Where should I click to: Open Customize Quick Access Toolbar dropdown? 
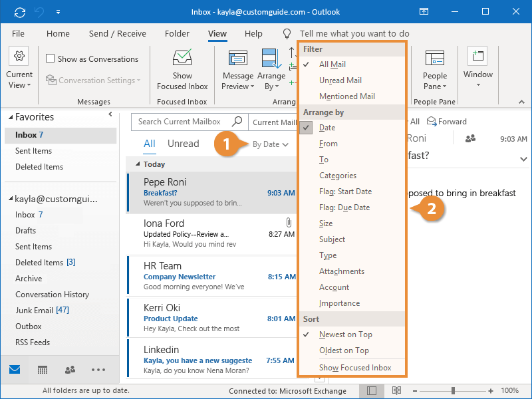click(58, 12)
